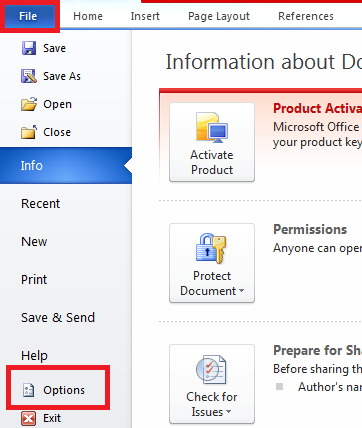
Task: Click the Exit label
Action: click(52, 418)
